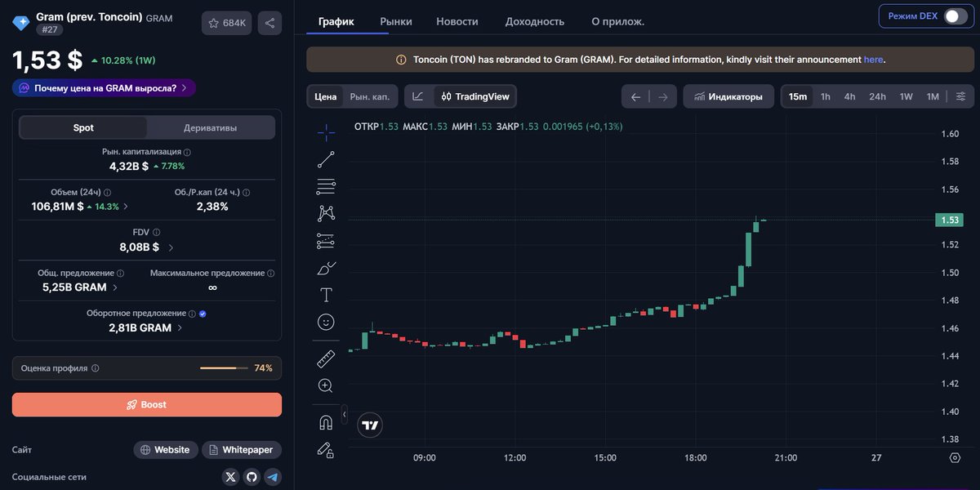This screenshot has width=980, height=490.
Task: Open chart settings sliders icon
Action: (960, 96)
